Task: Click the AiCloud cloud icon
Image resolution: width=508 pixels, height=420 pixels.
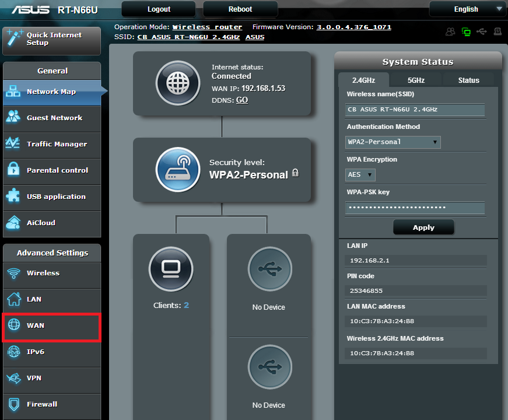Action: (13, 222)
